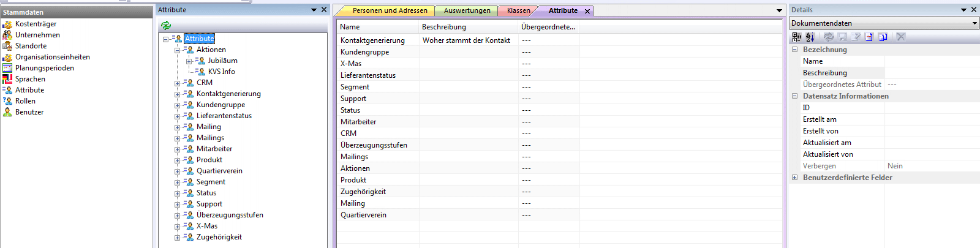Click the copy document icon in Details toolbar

(883, 37)
